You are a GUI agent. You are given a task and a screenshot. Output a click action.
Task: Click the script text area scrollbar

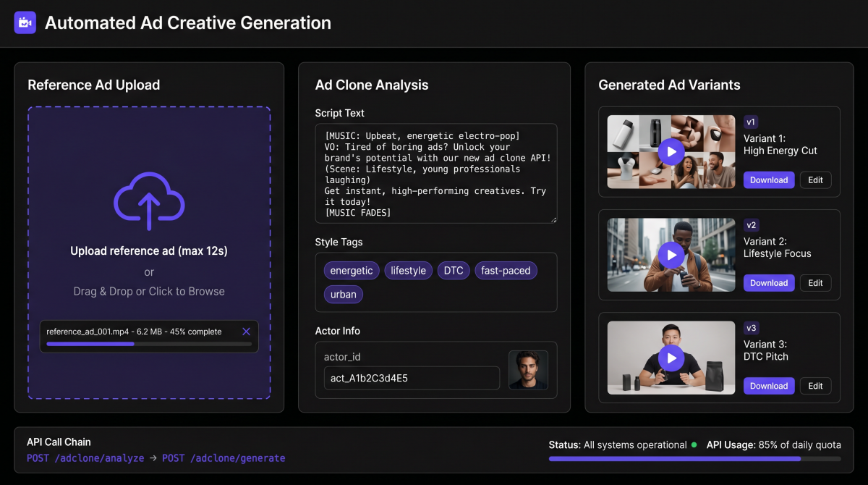pos(553,172)
